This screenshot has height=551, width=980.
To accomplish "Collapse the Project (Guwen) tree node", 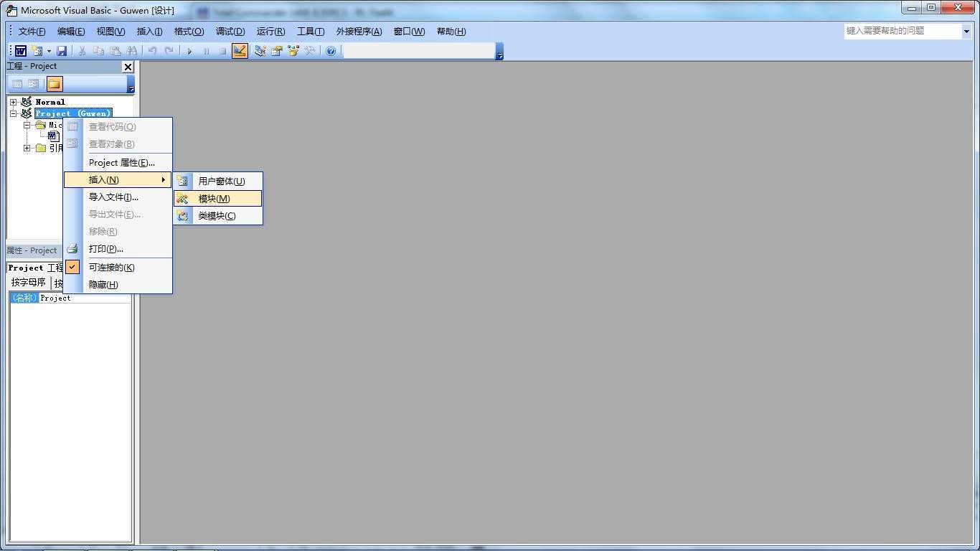I will pos(13,113).
